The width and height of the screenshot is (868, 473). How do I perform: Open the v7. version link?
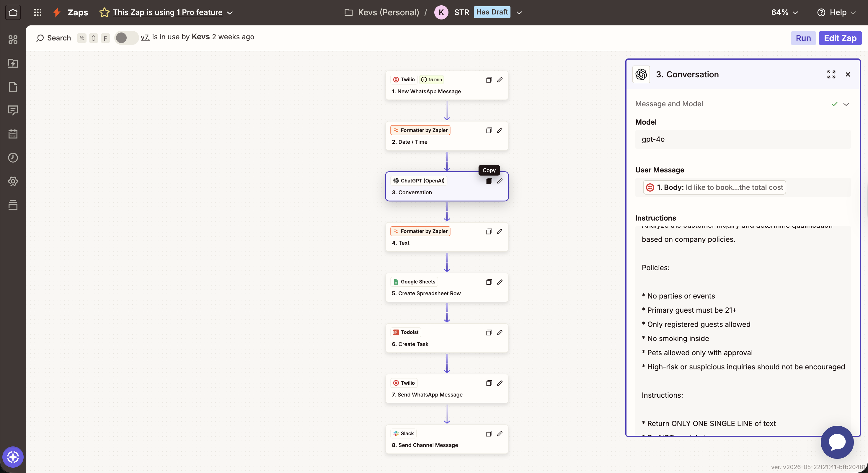click(145, 37)
